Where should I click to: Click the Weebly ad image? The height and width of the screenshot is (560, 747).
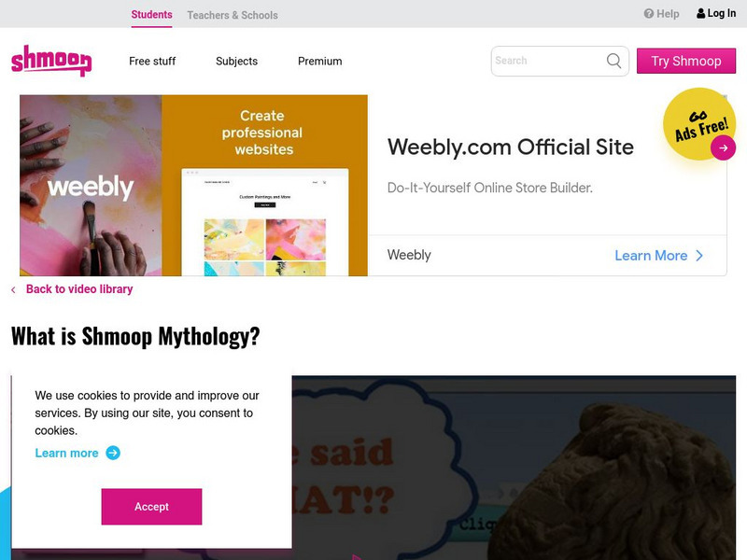click(x=193, y=185)
